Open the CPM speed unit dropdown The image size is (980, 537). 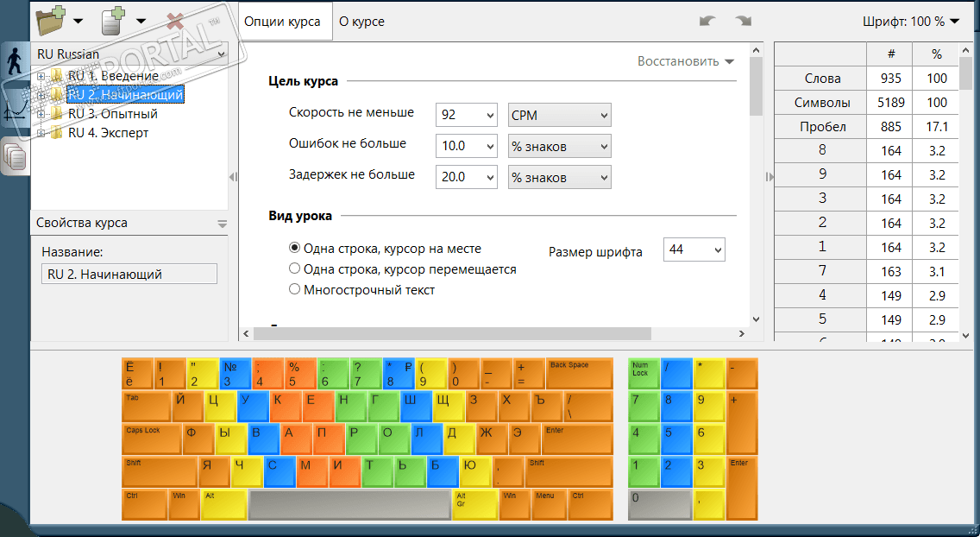click(559, 115)
